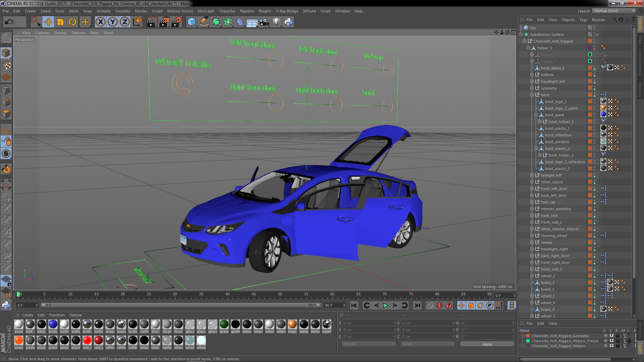The width and height of the screenshot is (644, 362).
Task: Toggle visibility dots for bottom object
Action: coord(595,75)
